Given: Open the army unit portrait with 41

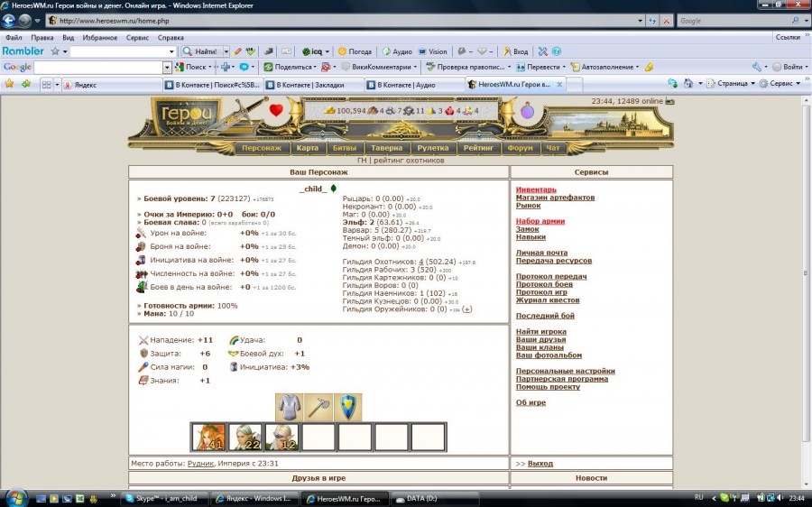Looking at the screenshot, I should click(208, 438).
